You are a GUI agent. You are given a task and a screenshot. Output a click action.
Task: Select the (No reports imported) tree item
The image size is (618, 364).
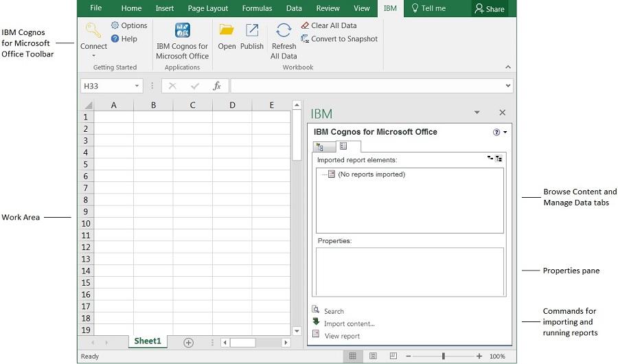[x=367, y=174]
